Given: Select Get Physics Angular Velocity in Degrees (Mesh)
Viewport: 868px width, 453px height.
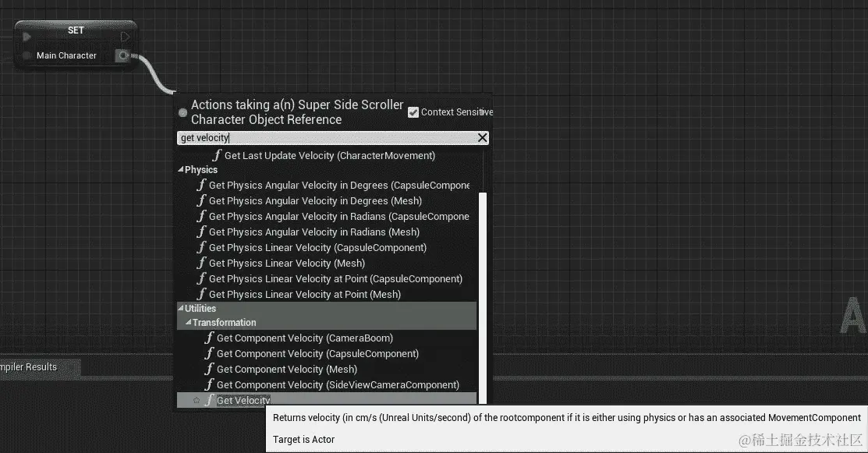Looking at the screenshot, I should click(315, 201).
